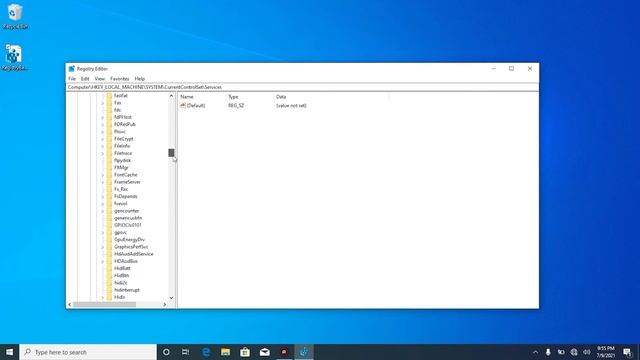Click the tree horizontal scrollbar thumb

[x=104, y=304]
